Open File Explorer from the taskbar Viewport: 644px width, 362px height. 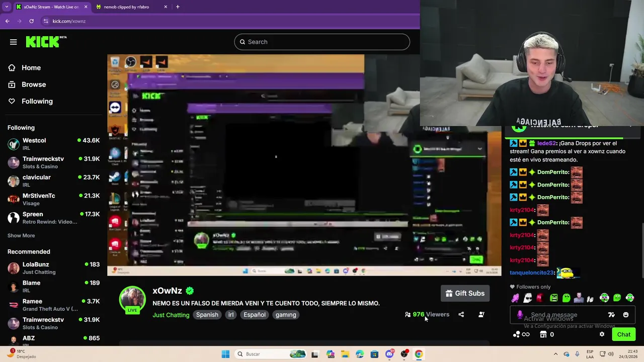click(345, 354)
